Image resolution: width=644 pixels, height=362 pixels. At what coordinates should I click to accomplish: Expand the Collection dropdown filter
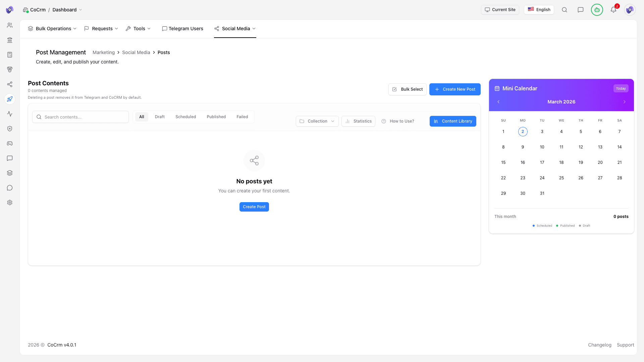click(317, 121)
